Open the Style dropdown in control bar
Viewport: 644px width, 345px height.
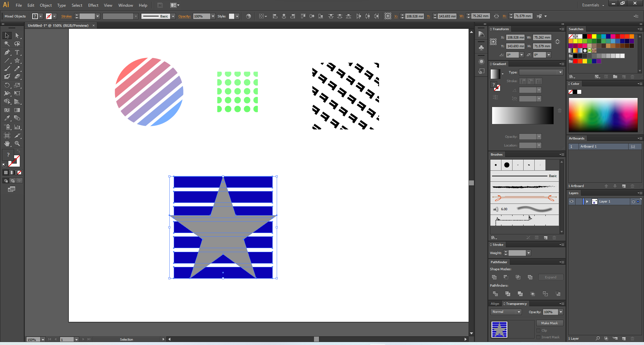tap(237, 16)
